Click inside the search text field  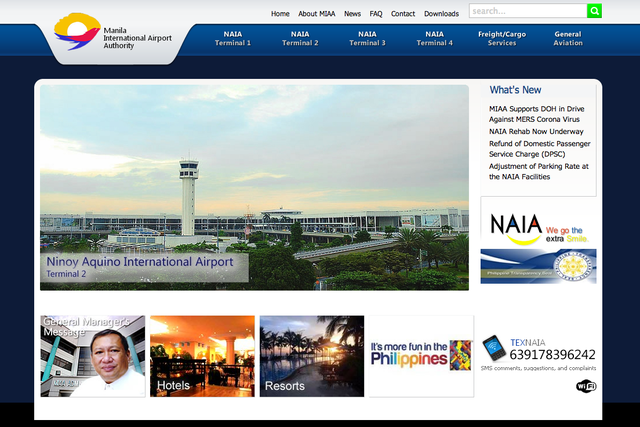pos(528,11)
